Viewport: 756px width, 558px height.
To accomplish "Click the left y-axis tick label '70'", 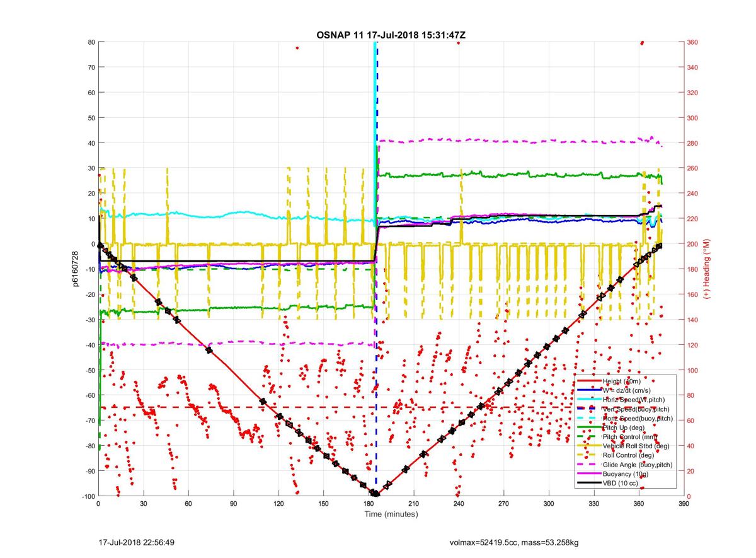I will 91,67.
